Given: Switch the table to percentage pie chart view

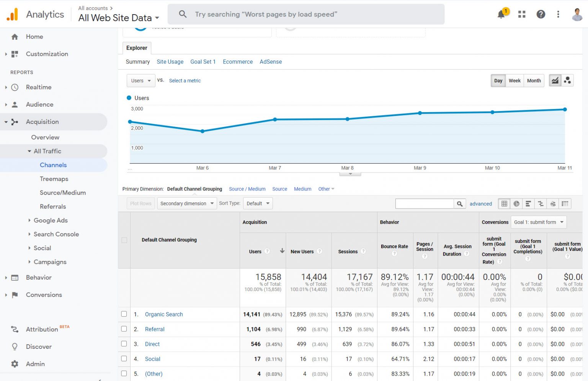Looking at the screenshot, I should pos(516,204).
